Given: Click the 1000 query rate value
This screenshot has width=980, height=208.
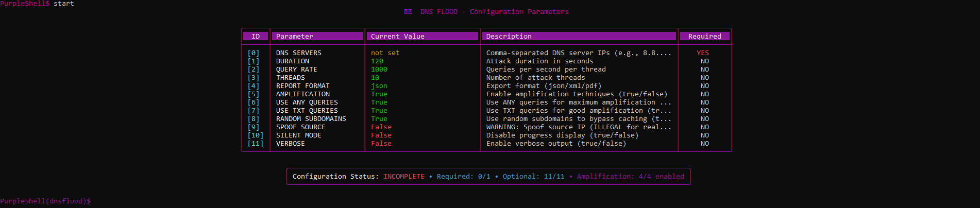Looking at the screenshot, I should click(x=379, y=70).
